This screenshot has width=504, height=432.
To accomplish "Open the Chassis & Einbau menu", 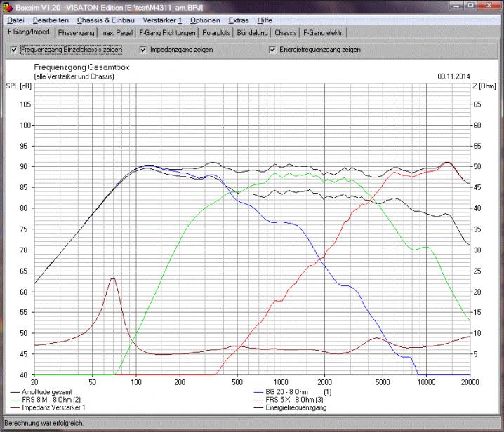I will pyautogui.click(x=106, y=20).
